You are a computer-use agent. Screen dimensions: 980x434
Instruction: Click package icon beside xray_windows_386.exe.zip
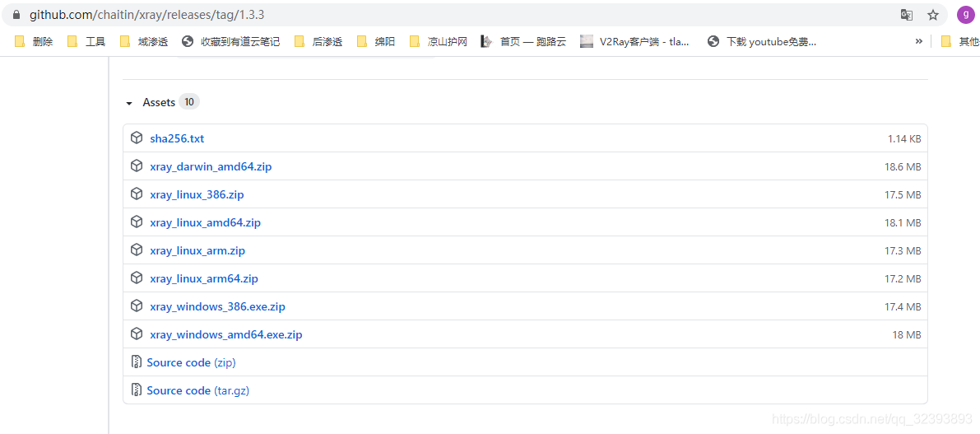pyautogui.click(x=137, y=306)
